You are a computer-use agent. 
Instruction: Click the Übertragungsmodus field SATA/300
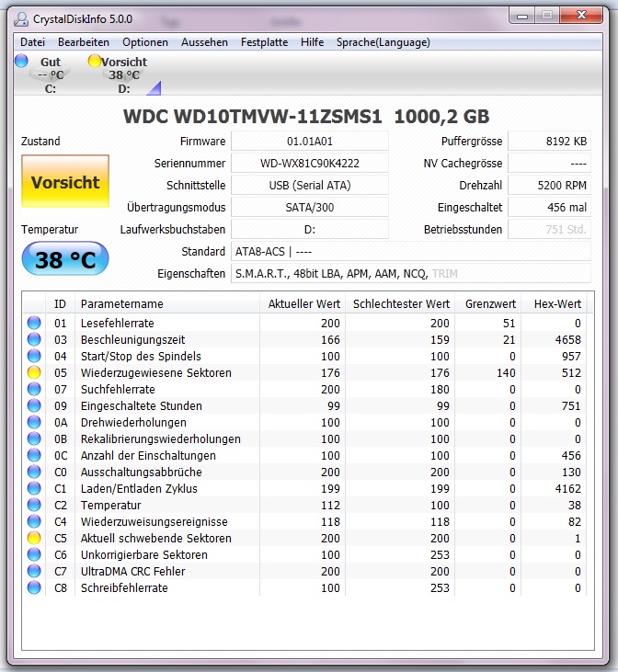coord(310,208)
